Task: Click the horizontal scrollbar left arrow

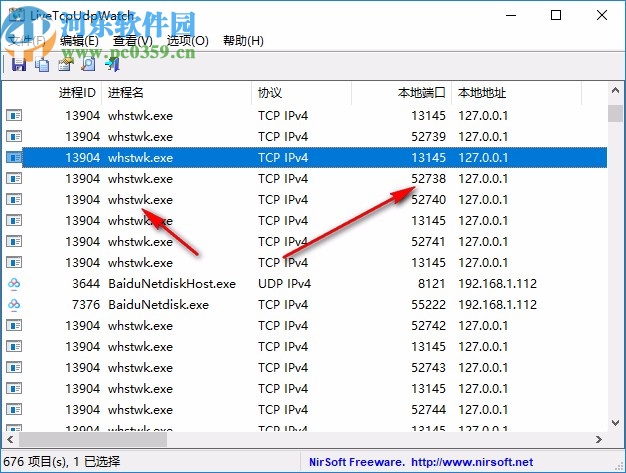Action: click(x=10, y=439)
